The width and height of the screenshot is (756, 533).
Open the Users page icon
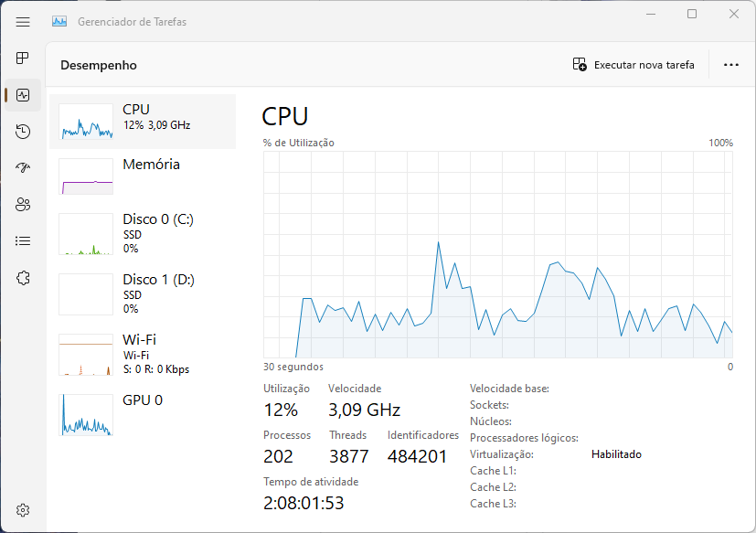[23, 205]
